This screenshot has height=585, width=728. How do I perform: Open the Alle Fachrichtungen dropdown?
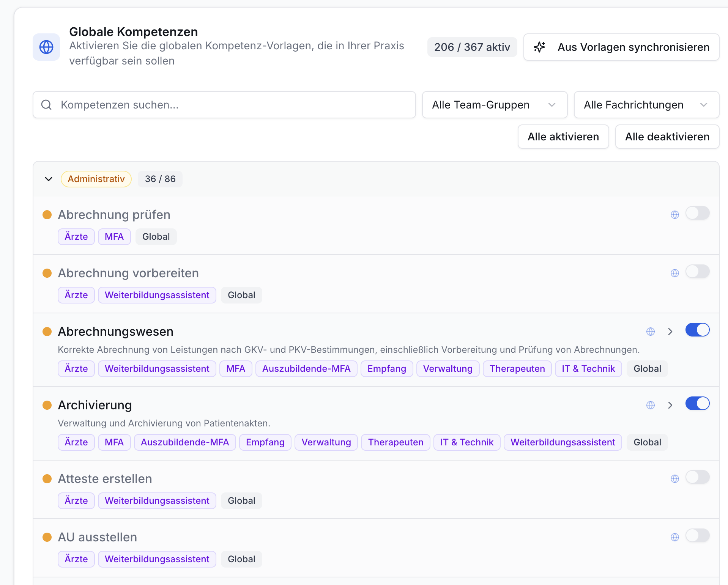tap(646, 105)
